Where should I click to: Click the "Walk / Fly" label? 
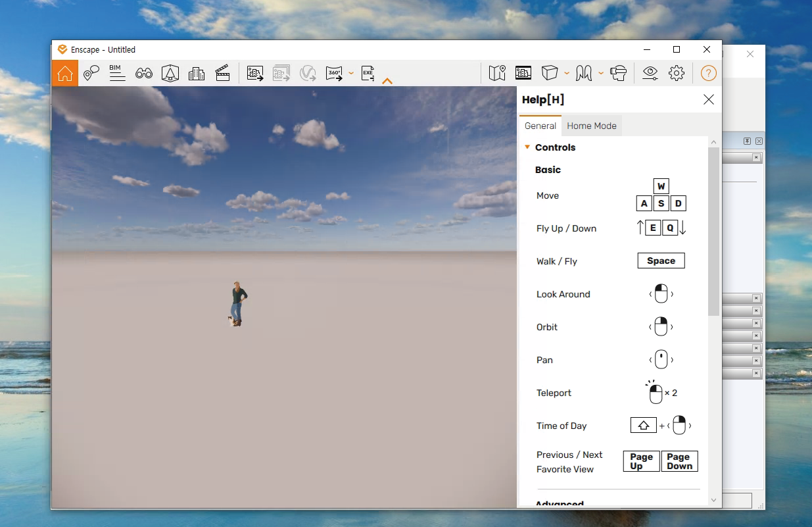tap(557, 261)
